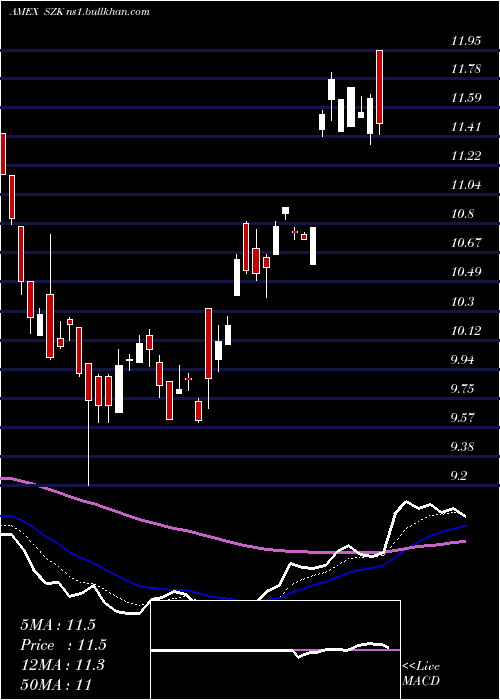Click the 11.95 price axis label
Viewport: 500px width, 700px height.
[x=466, y=42]
